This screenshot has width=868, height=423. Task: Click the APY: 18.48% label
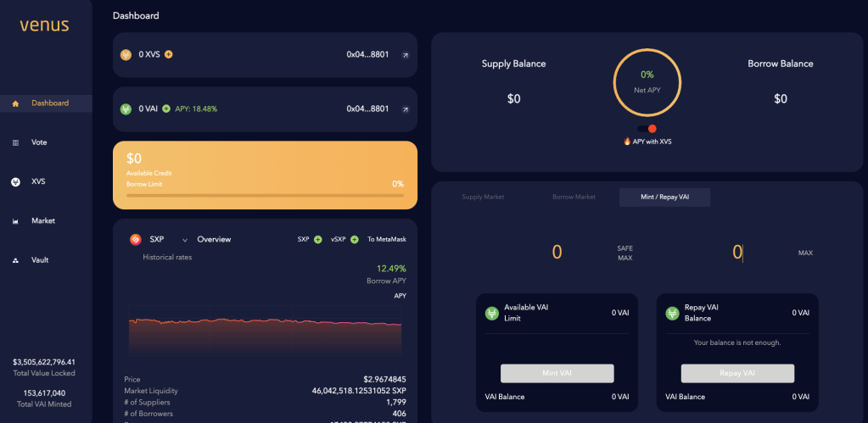pos(196,109)
